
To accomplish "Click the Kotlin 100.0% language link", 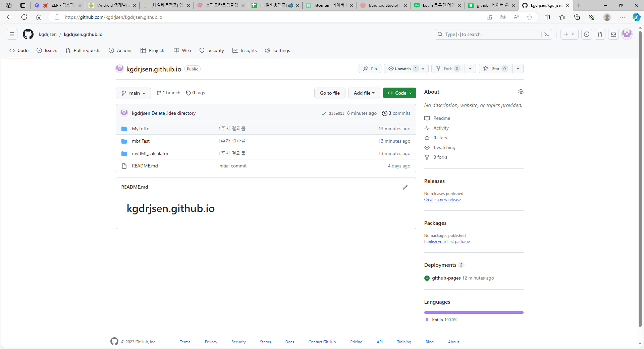I will point(444,320).
